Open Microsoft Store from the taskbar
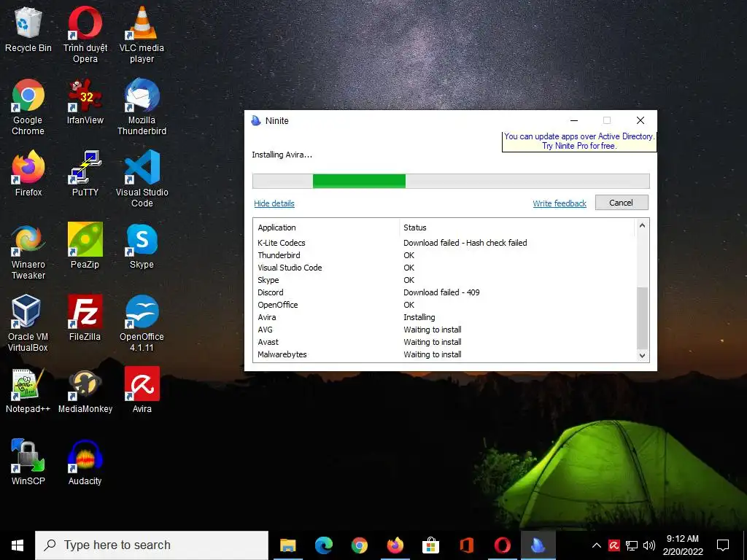 (x=430, y=545)
